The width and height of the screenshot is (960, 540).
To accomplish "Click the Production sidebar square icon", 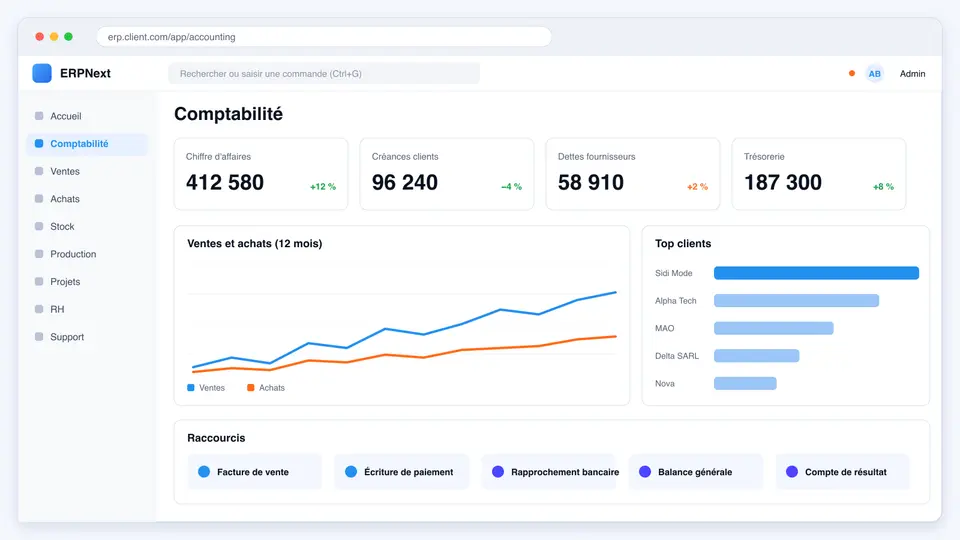I will click(x=39, y=253).
